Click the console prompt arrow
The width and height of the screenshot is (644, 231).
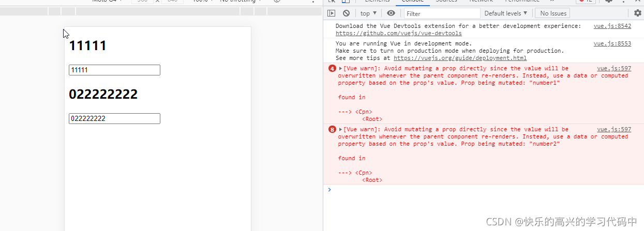click(329, 190)
